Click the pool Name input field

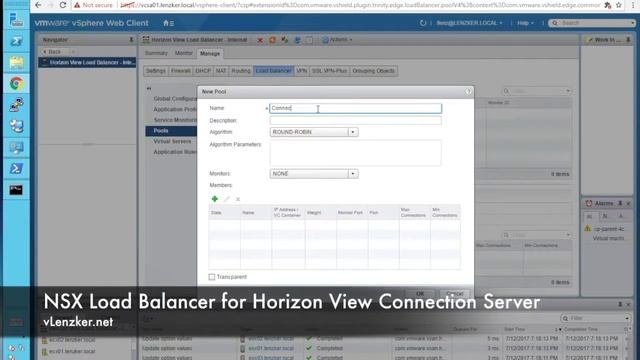[x=356, y=108]
